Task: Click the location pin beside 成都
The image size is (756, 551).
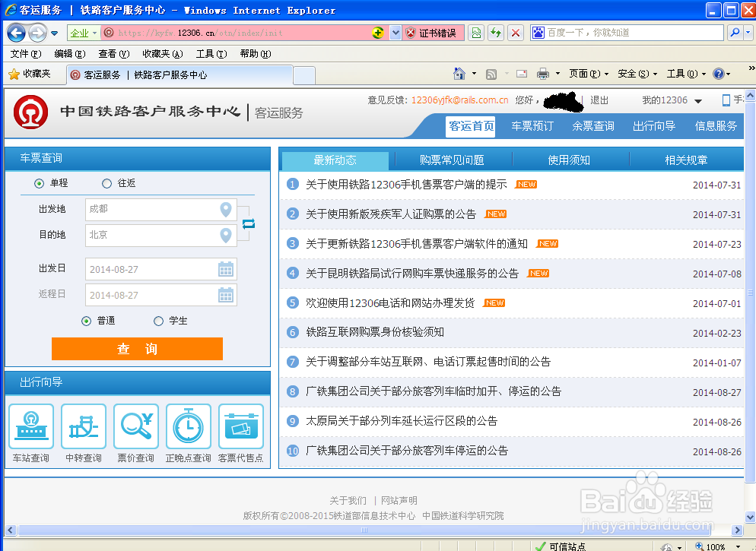Action: (225, 209)
